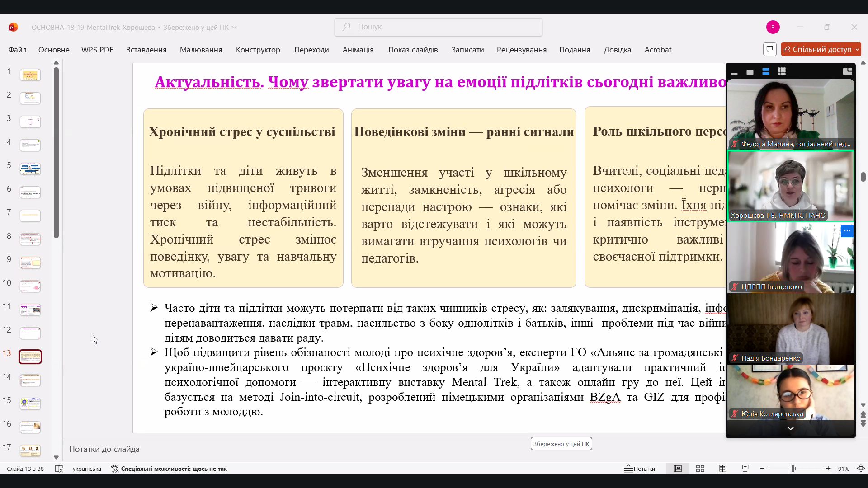Open the Анімація ribbon tab
The image size is (868, 488).
(x=358, y=50)
